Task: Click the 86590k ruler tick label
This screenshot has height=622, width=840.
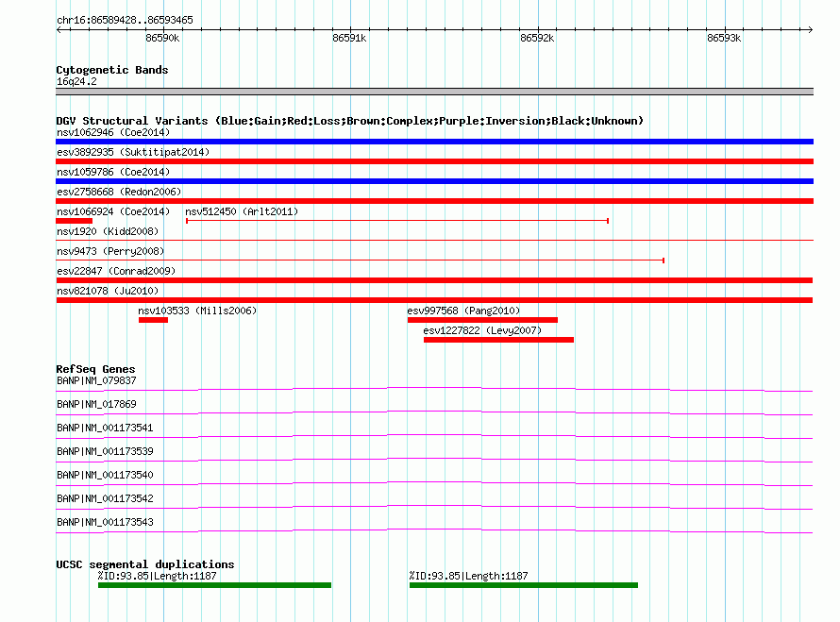Action: [x=162, y=38]
